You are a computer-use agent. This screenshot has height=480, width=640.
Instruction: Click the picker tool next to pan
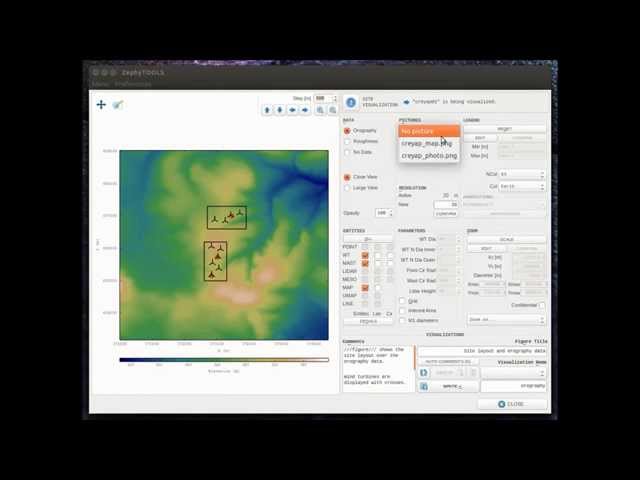click(118, 105)
